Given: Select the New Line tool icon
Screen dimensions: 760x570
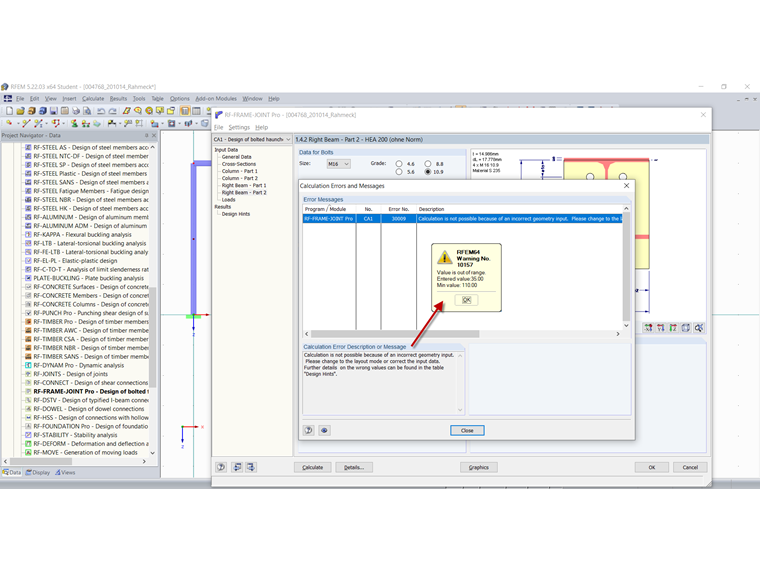Looking at the screenshot, I should [26, 124].
